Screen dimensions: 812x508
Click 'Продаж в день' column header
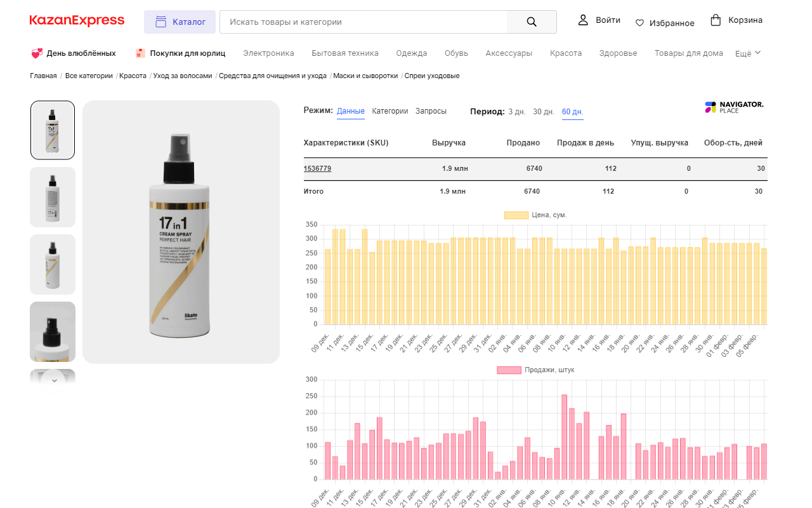(586, 143)
